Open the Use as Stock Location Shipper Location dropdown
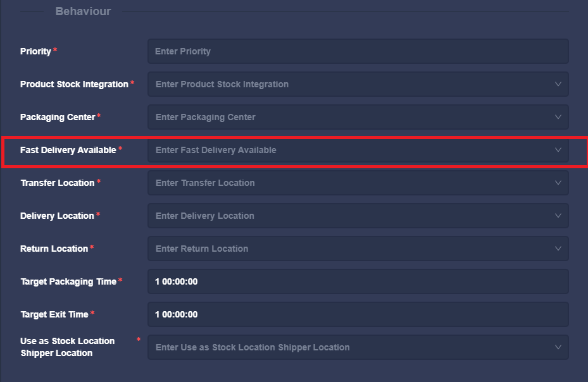Image resolution: width=588 pixels, height=382 pixels. click(x=358, y=347)
